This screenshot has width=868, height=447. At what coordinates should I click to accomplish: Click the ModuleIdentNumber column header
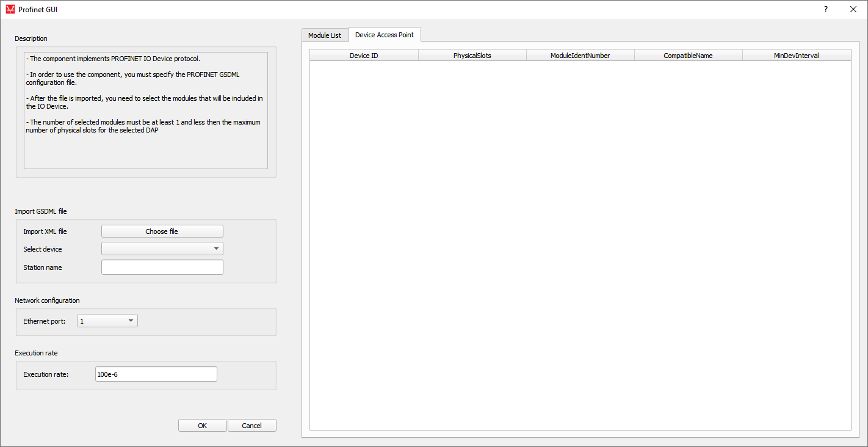[x=580, y=56]
